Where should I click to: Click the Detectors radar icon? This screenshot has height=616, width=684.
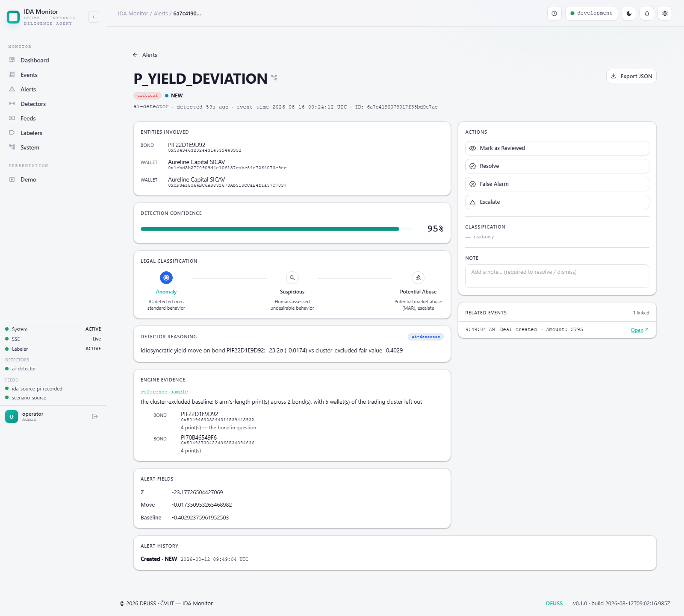pyautogui.click(x=12, y=104)
